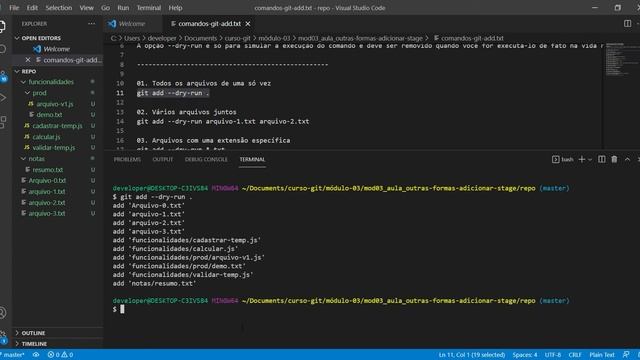640x360 pixels.
Task: Open the Explorer view in activity bar
Action: point(2,27)
